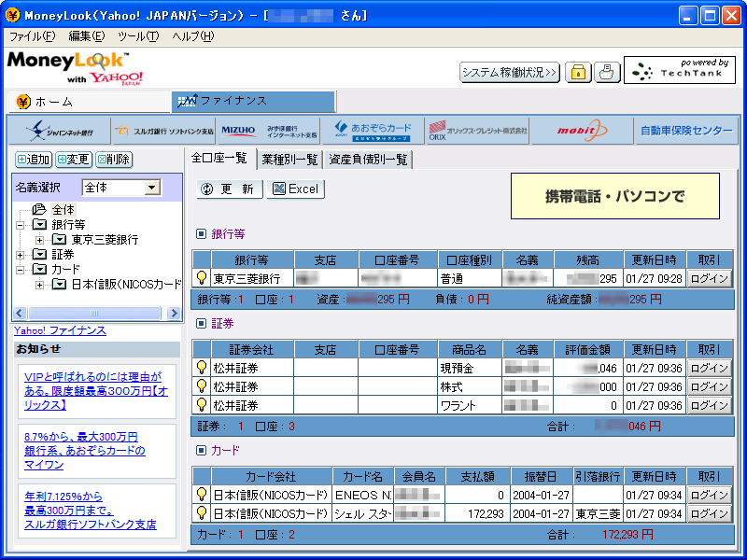747x560 pixels.
Task: Click the カード folder icon in tree
Action: tap(39, 270)
